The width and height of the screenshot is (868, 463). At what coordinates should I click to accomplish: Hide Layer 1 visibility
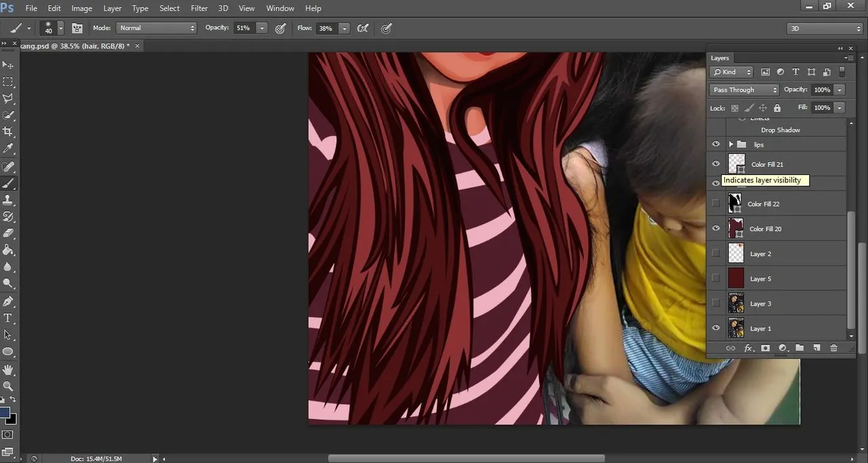[x=715, y=328]
